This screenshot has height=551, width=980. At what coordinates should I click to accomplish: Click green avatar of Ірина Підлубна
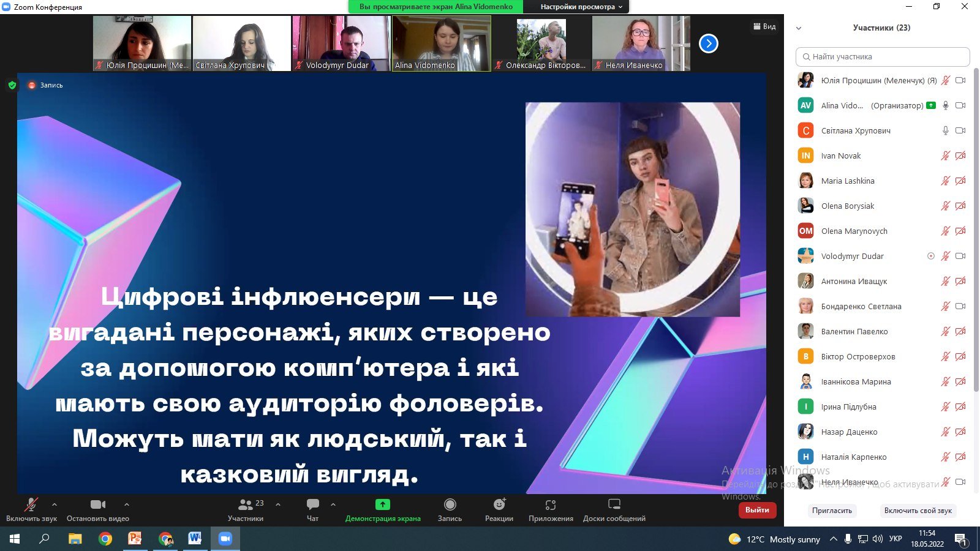pos(805,407)
